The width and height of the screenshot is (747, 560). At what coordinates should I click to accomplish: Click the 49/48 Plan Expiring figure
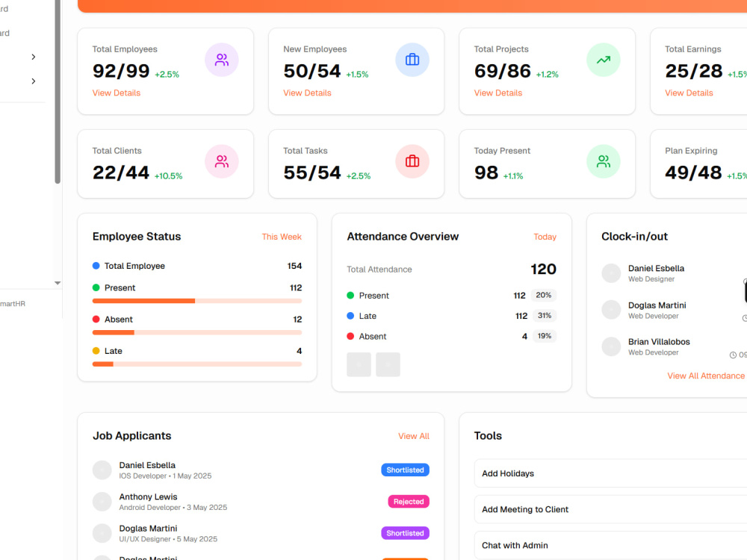pyautogui.click(x=694, y=172)
